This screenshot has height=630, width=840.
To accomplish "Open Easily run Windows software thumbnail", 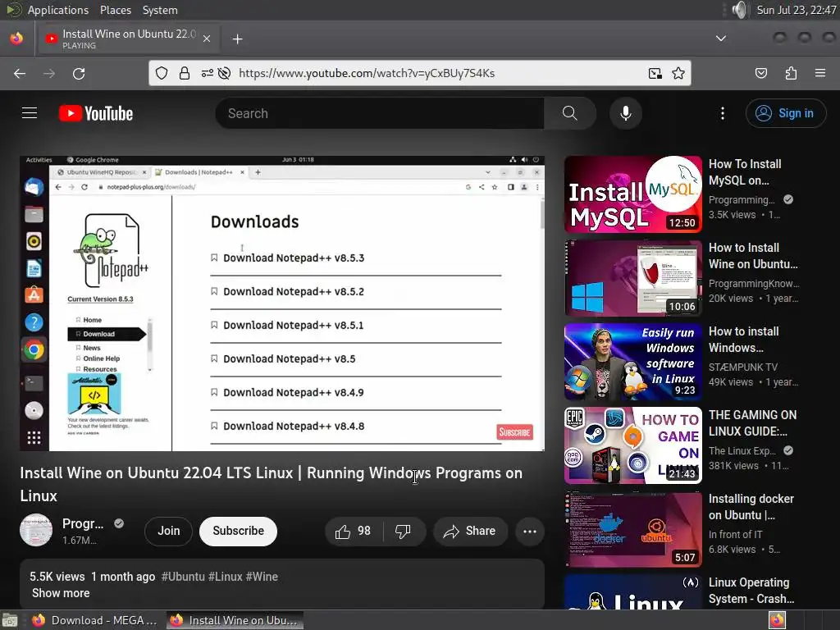I will 632,362.
